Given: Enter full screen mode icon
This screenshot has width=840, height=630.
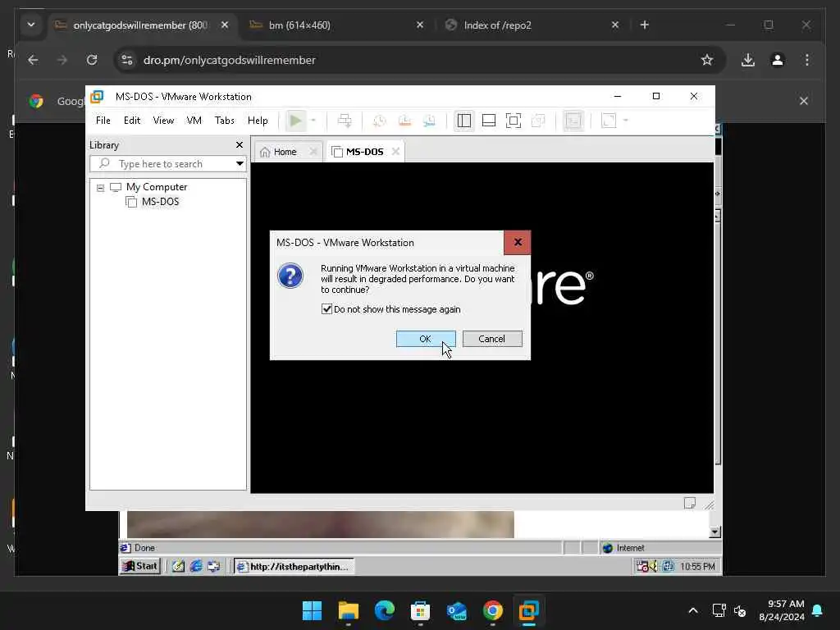Looking at the screenshot, I should pos(514,121).
